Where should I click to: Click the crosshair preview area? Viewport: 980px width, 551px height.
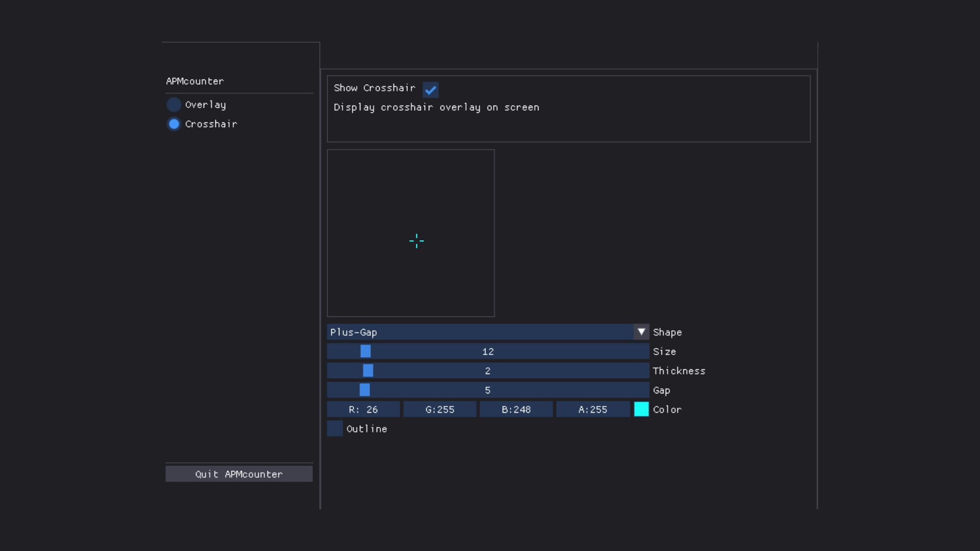[x=411, y=233]
